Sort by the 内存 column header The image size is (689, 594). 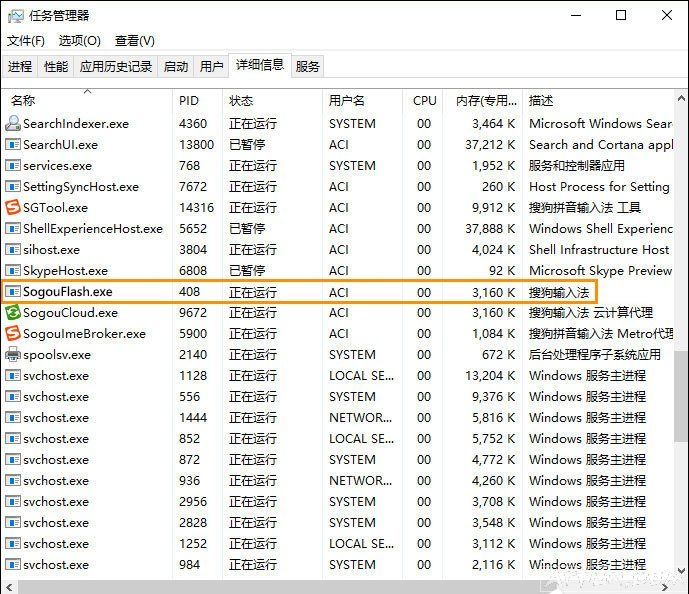484,101
